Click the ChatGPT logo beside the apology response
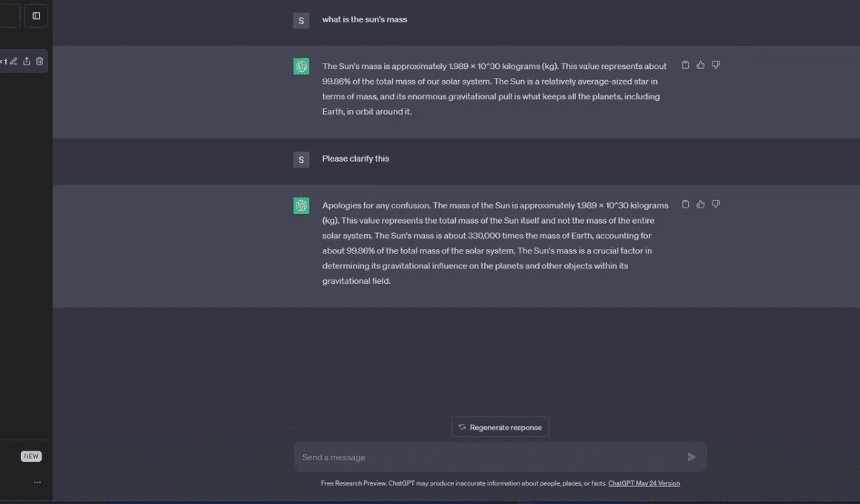This screenshot has width=860, height=504. click(301, 205)
